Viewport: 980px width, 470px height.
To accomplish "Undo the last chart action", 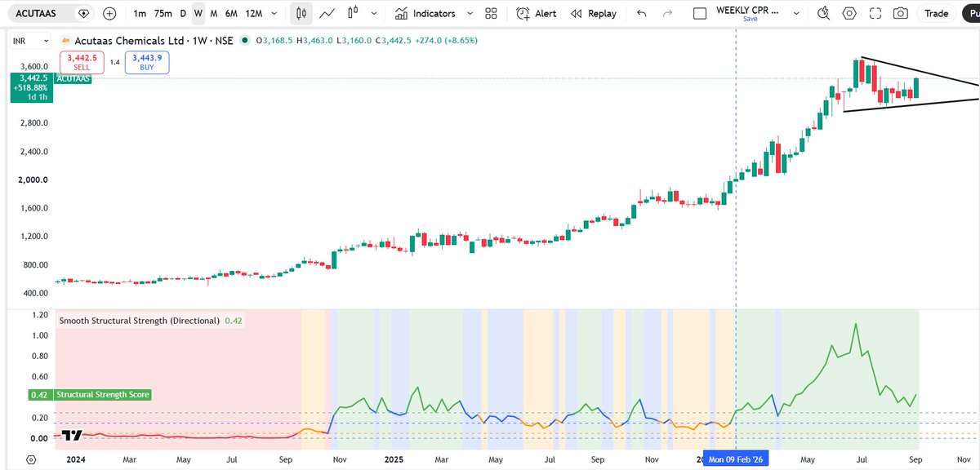I will pyautogui.click(x=641, y=13).
